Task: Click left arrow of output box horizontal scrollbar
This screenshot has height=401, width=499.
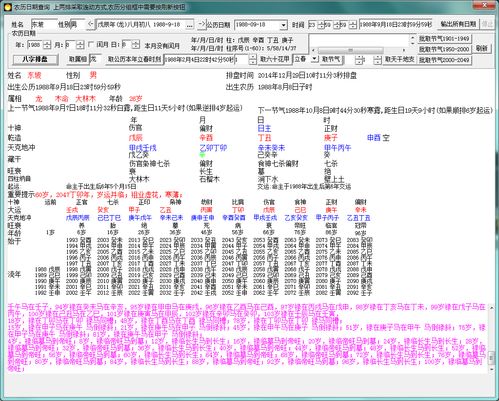Action: click(313, 50)
